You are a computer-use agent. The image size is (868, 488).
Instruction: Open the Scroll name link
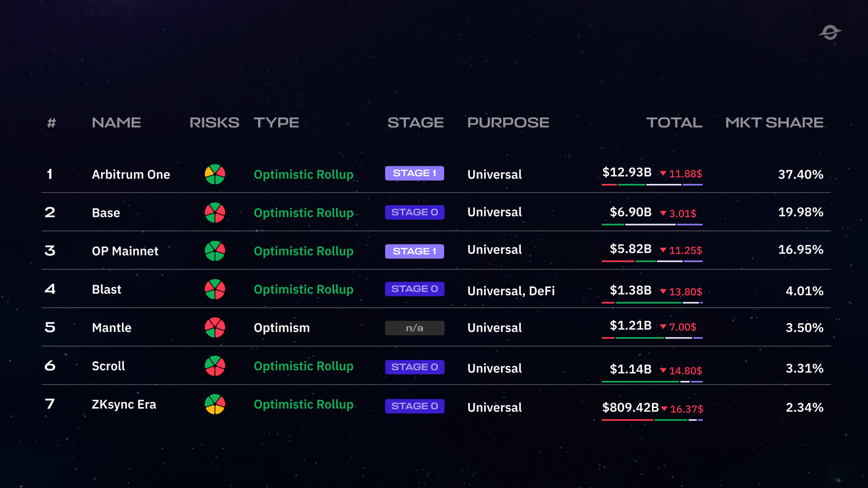(108, 366)
